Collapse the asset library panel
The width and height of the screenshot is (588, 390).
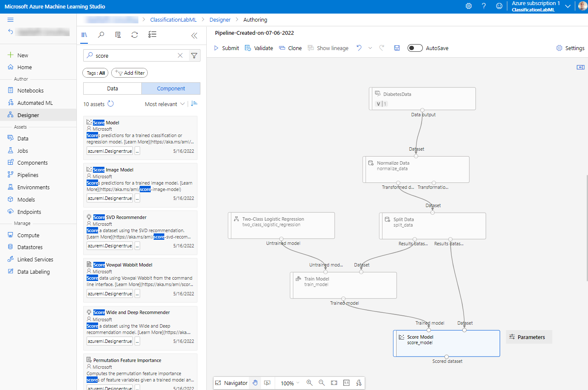pos(194,36)
